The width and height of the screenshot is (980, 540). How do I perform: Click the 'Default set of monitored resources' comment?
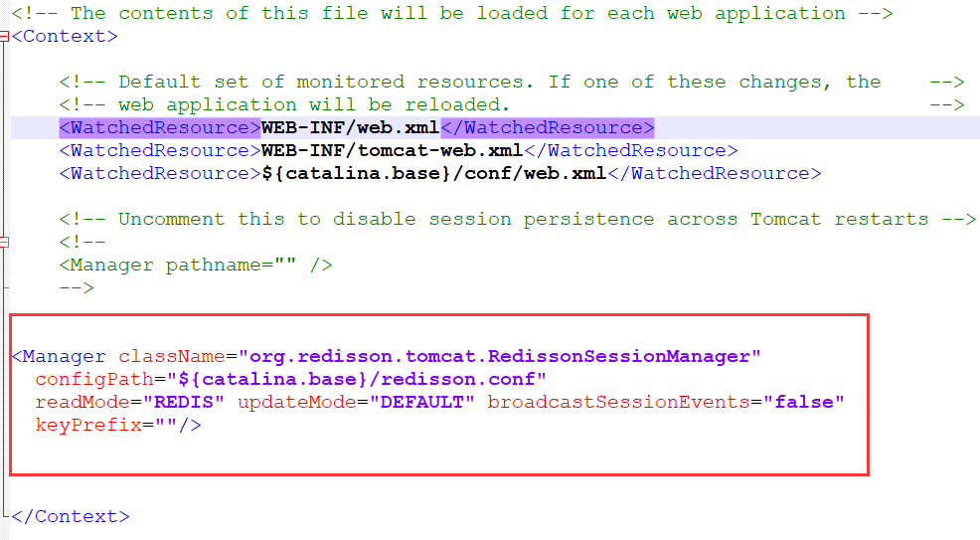(x=512, y=82)
